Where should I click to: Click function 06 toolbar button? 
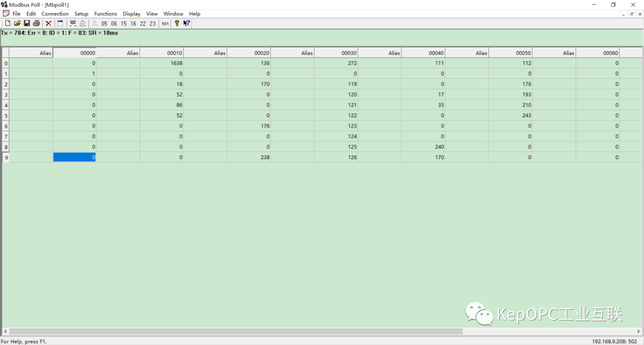coord(114,24)
